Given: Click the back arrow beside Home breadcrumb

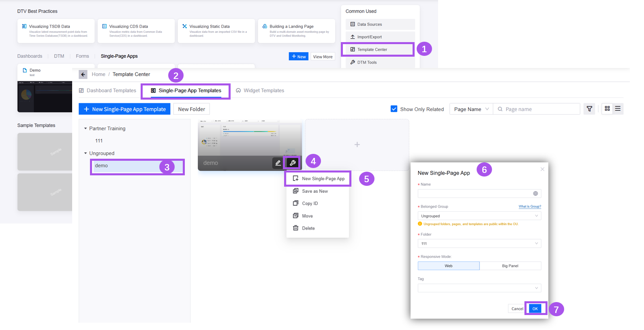Looking at the screenshot, I should pos(83,75).
